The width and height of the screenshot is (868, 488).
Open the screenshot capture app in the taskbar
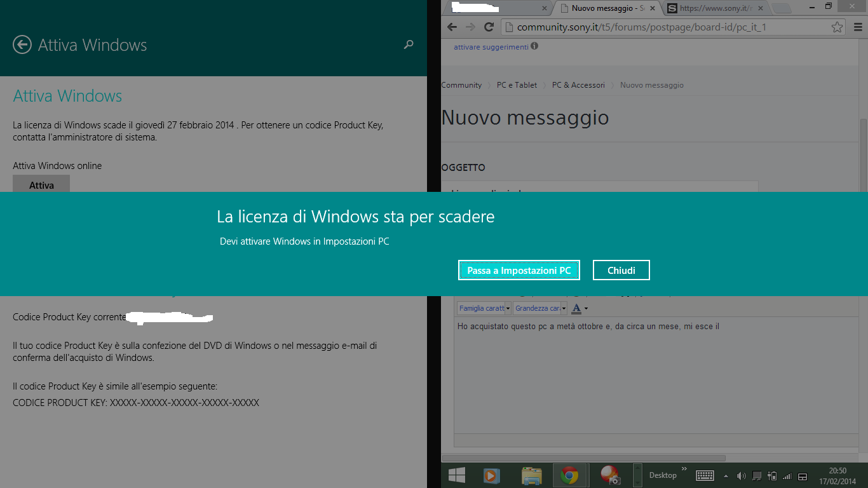610,475
